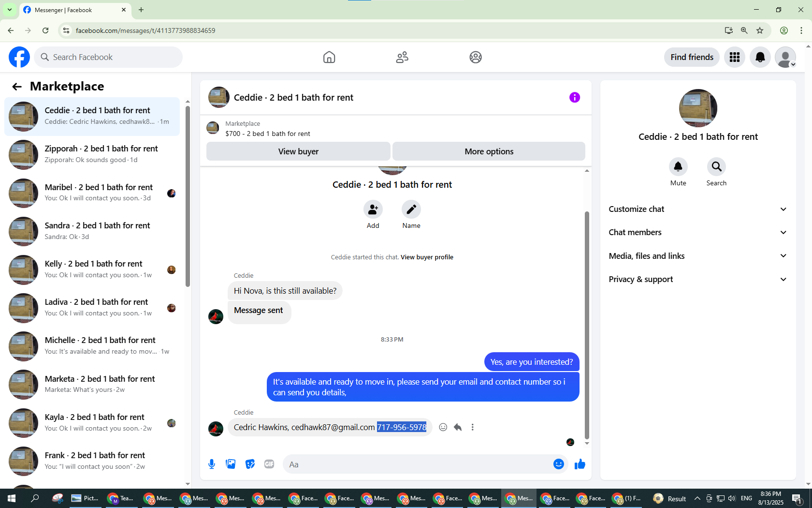Open the Groups icon in top navigation

476,57
